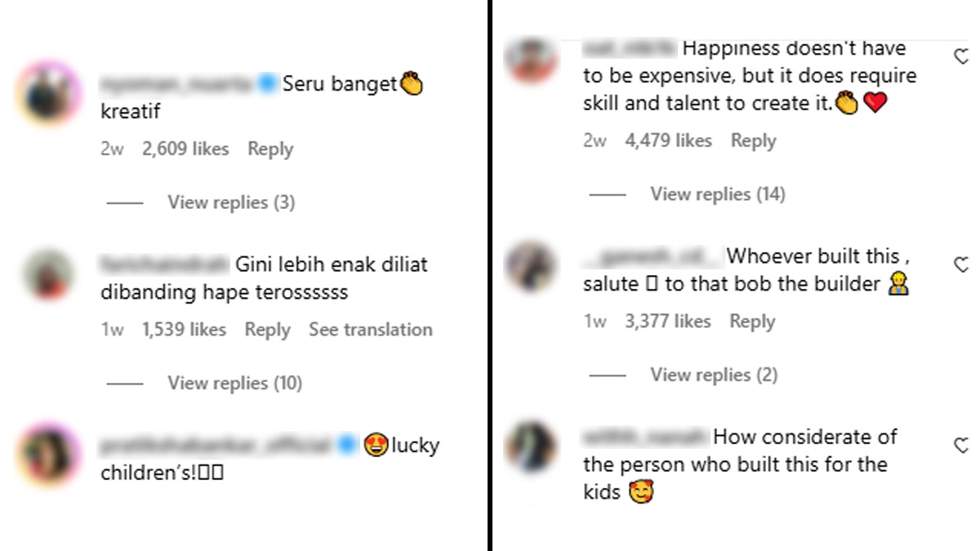The width and height of the screenshot is (980, 551).
Task: View the 2,609 likes list
Action: (185, 149)
